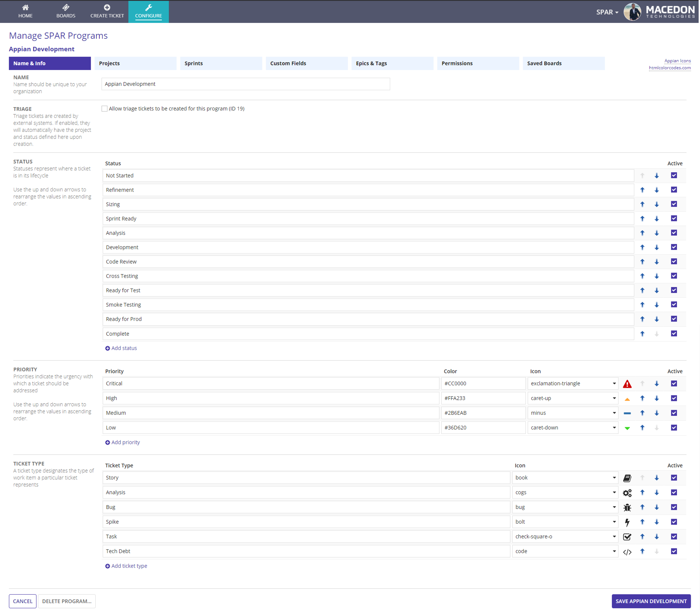This screenshot has width=700, height=610.
Task: Uncheck Active for Refinement status
Action: pyautogui.click(x=674, y=190)
